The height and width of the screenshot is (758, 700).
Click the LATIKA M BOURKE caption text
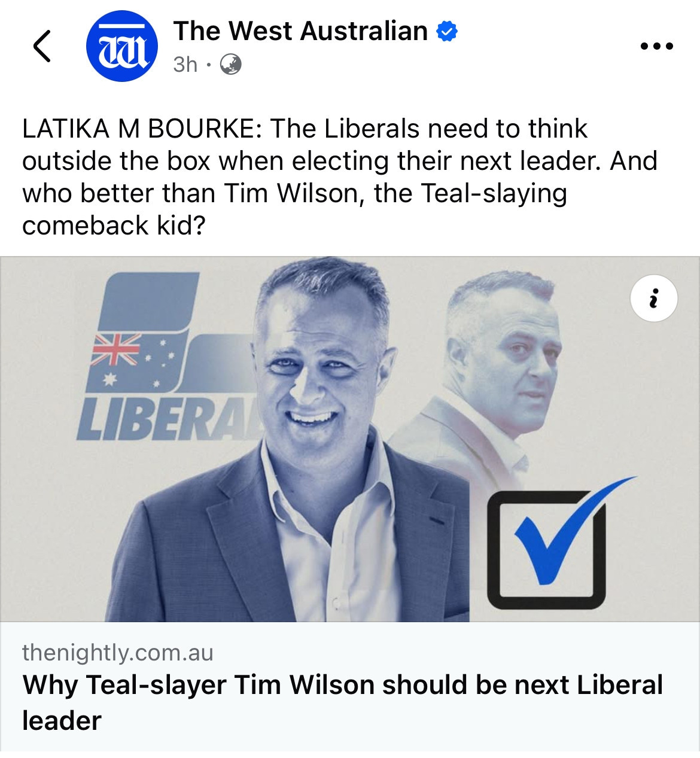(141, 129)
